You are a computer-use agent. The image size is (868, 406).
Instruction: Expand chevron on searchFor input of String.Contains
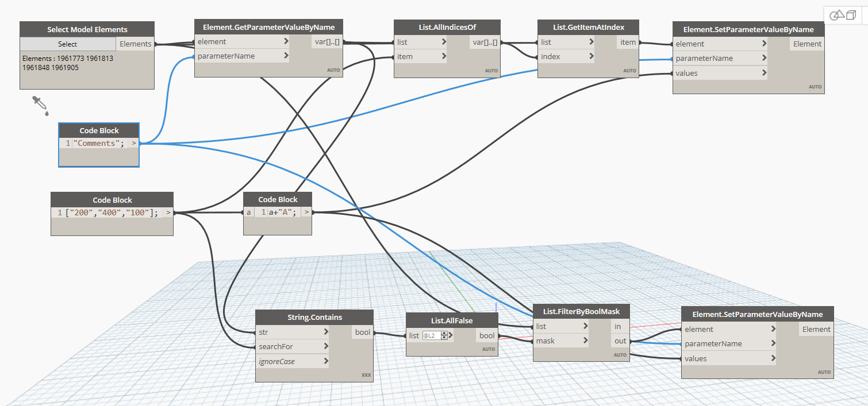pyautogui.click(x=326, y=346)
